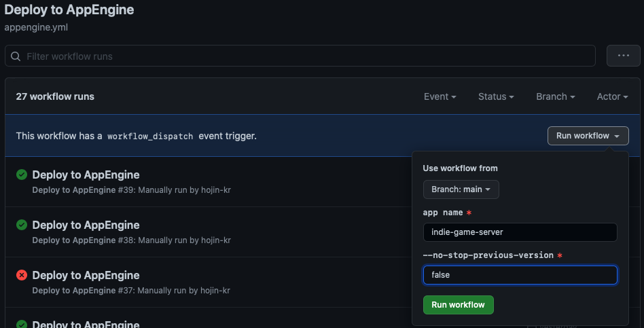Image resolution: width=644 pixels, height=328 pixels.
Task: Click hojin-kr in run #38 description
Action: 215,240
